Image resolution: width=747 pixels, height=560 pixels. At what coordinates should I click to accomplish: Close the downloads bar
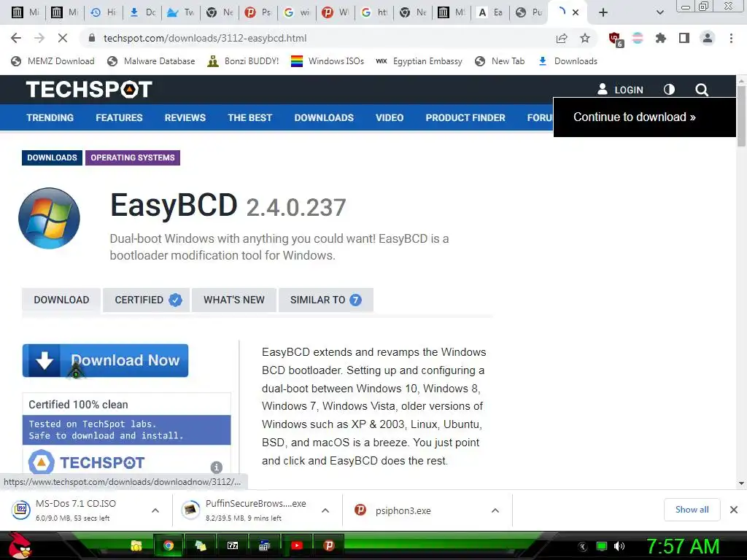(734, 510)
